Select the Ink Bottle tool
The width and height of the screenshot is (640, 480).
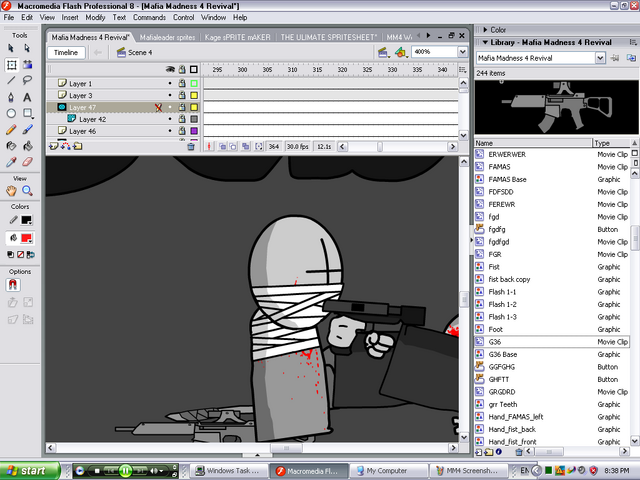click(11, 146)
